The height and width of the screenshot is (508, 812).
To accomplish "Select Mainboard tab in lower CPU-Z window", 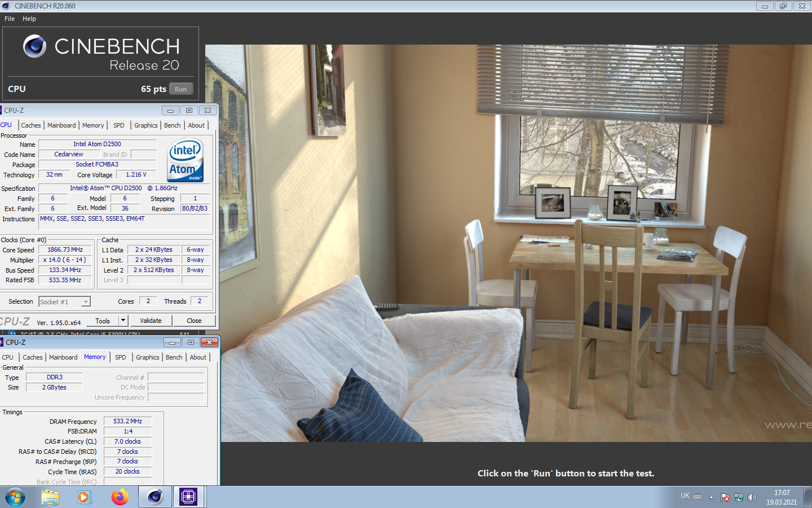I will [63, 357].
